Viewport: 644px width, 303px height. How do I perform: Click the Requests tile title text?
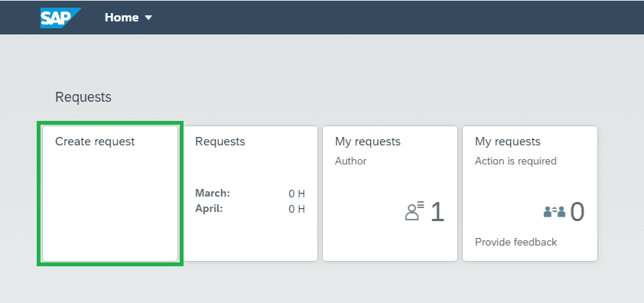220,142
